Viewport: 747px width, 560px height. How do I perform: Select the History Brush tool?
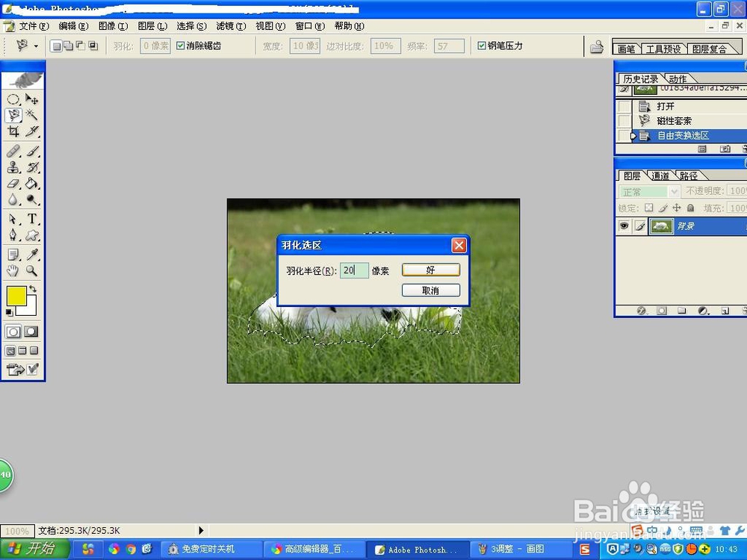click(32, 167)
